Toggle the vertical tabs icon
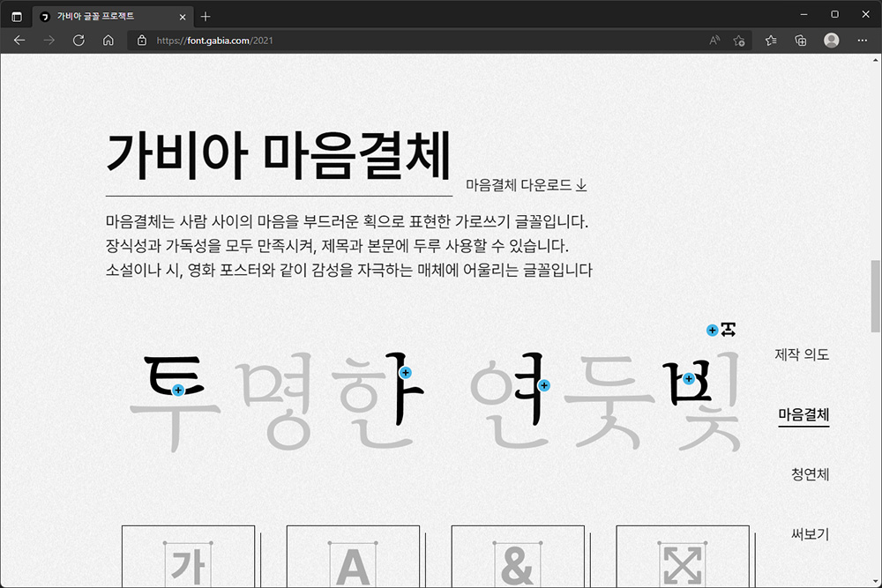This screenshot has height=588, width=882. (x=17, y=16)
